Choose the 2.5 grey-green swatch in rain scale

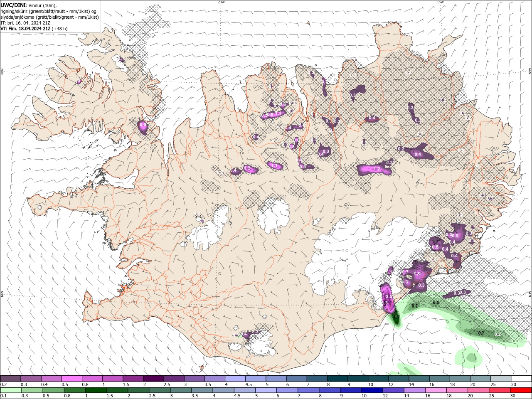(159, 390)
